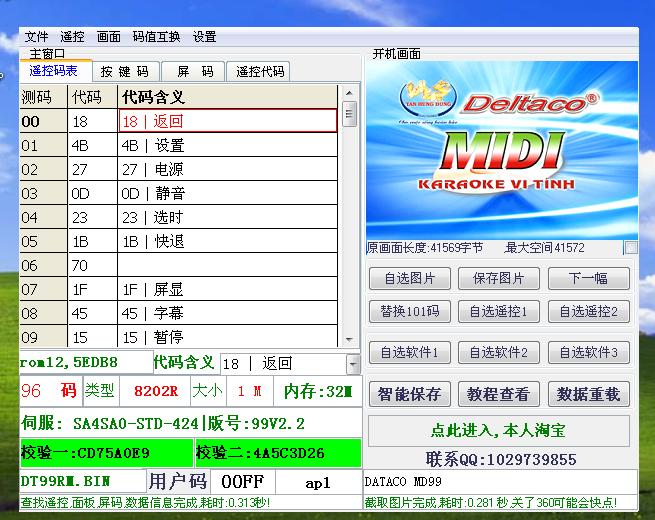The width and height of the screenshot is (655, 520).
Task: Go to the next image with 下一幅
Action: 589,278
